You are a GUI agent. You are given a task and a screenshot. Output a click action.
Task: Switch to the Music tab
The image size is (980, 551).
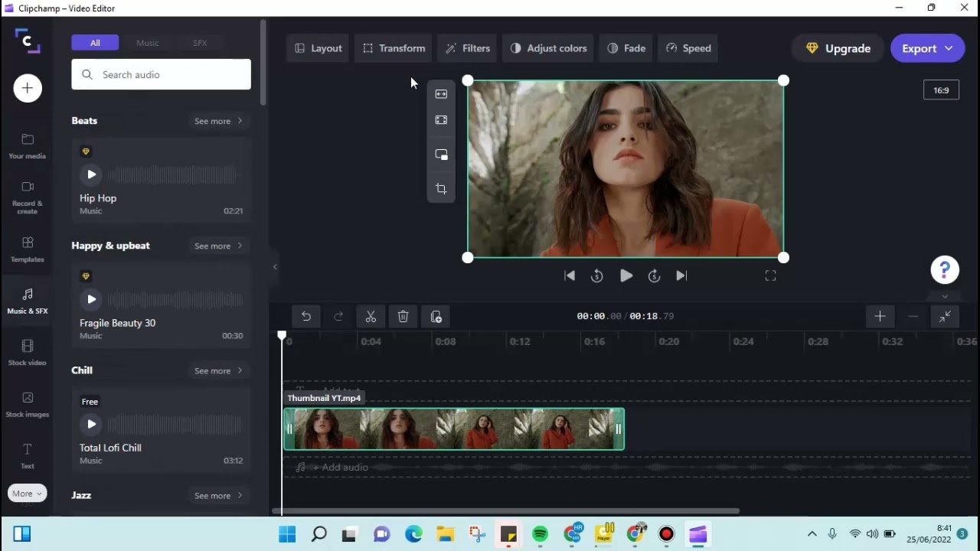click(148, 43)
